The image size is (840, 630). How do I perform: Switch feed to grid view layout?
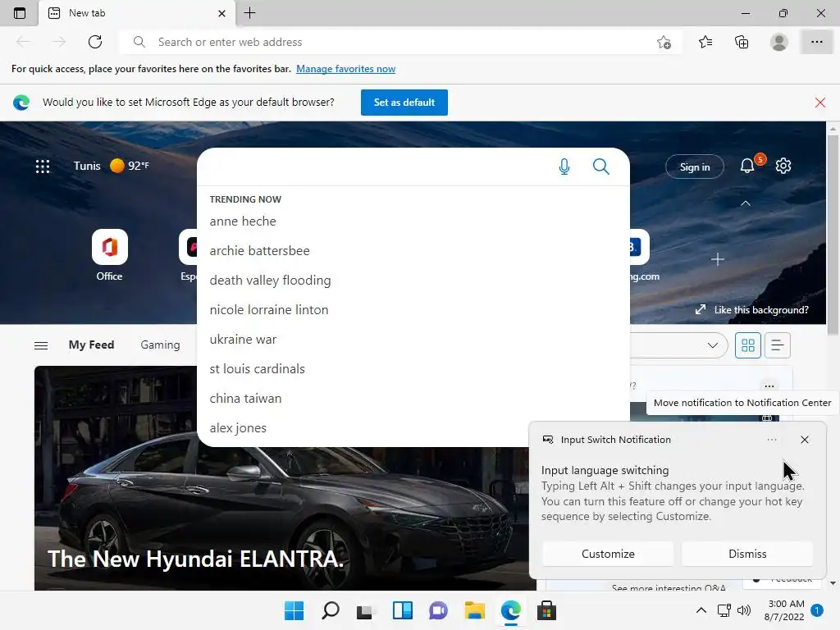pos(748,345)
